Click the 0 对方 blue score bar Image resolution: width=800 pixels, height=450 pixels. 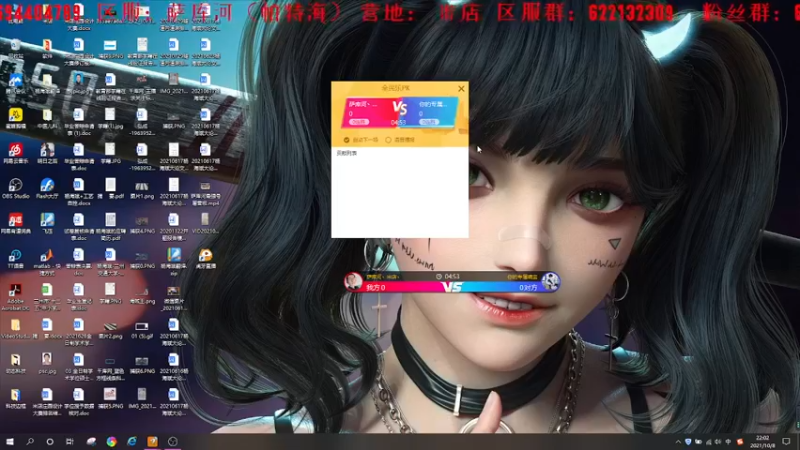click(503, 288)
